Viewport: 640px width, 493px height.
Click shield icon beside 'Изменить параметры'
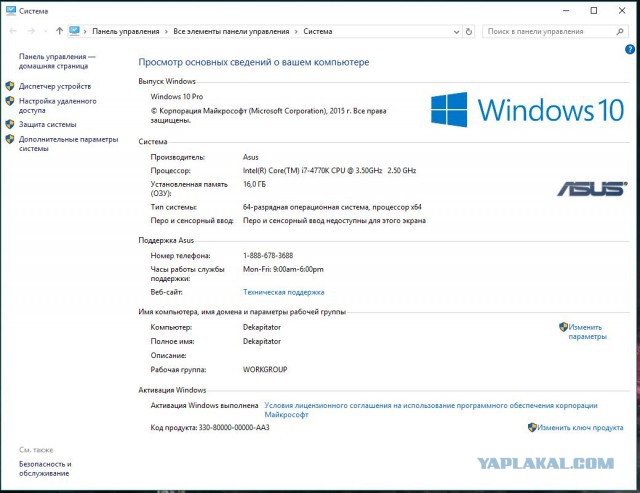[564, 327]
